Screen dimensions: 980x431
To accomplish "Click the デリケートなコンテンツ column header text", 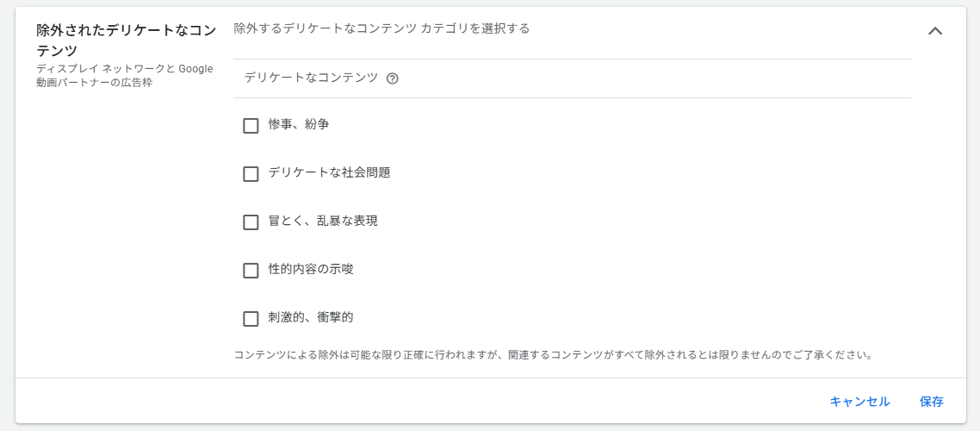I will 311,78.
